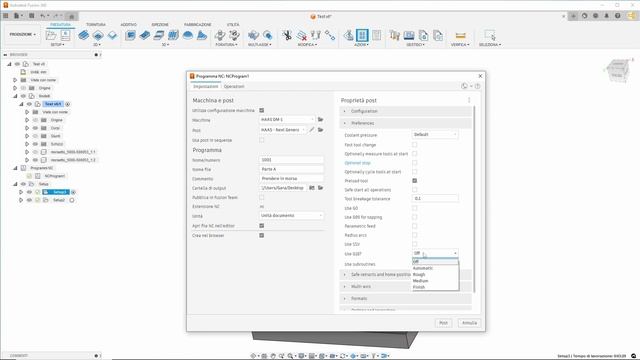This screenshot has height=360, width=640.
Task: Select Finish in the Use G187 list
Action: tap(435, 287)
